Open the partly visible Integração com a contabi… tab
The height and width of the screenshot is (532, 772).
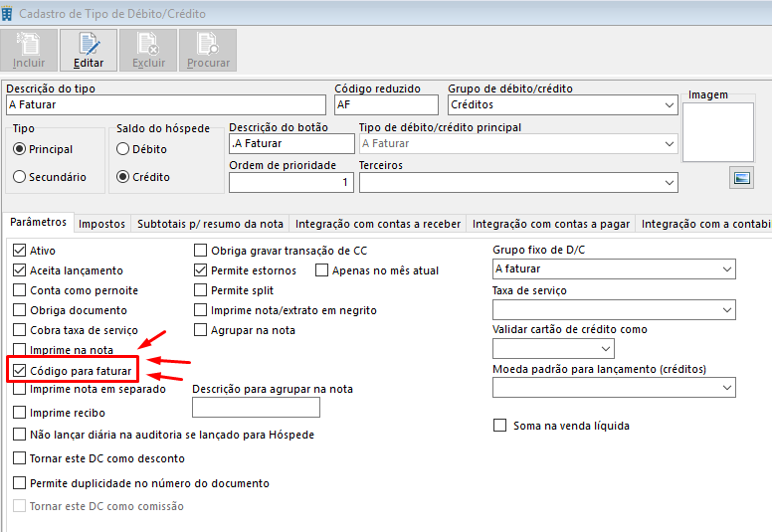(x=705, y=224)
